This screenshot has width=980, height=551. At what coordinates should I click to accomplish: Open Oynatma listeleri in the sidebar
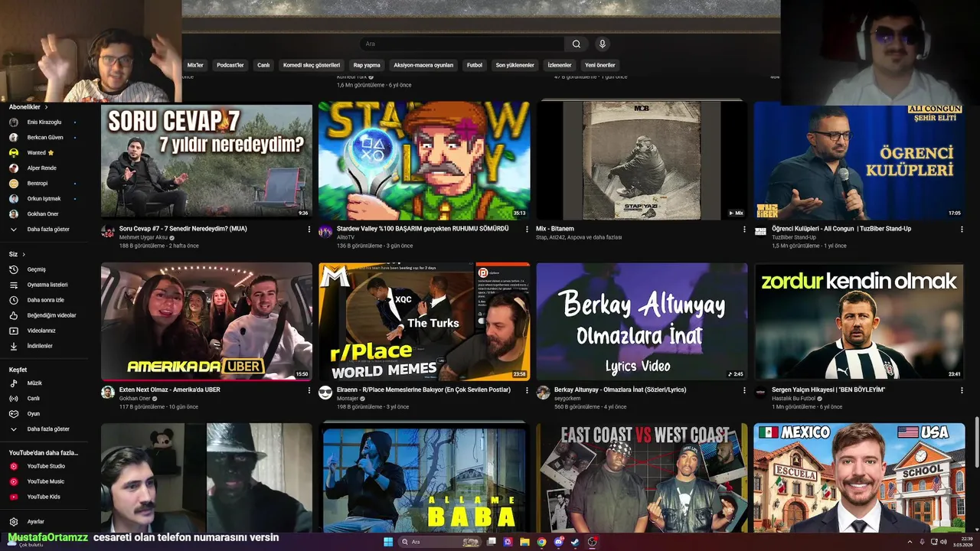coord(38,285)
